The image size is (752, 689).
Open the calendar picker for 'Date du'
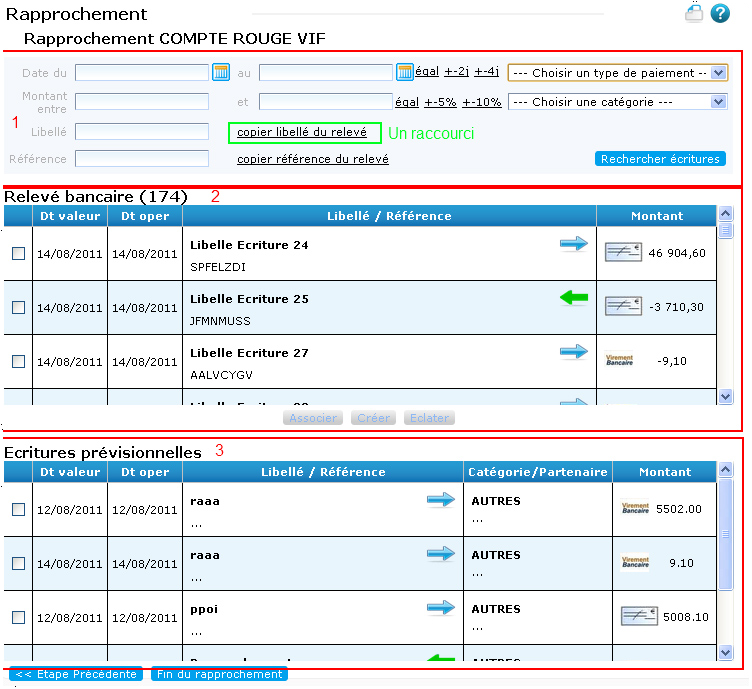point(221,72)
